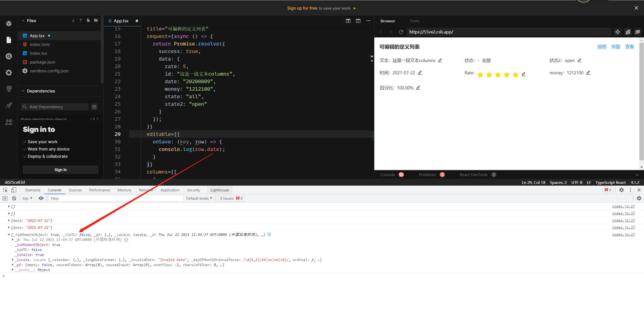This screenshot has width=644, height=317.
Task: Open the file explorer sidebar icon
Action: (x=9, y=40)
